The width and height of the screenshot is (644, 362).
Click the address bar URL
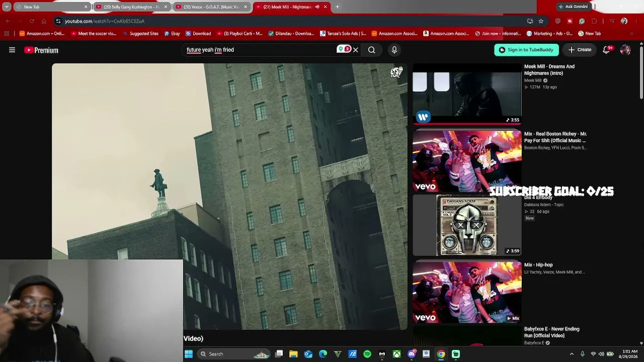click(x=105, y=21)
